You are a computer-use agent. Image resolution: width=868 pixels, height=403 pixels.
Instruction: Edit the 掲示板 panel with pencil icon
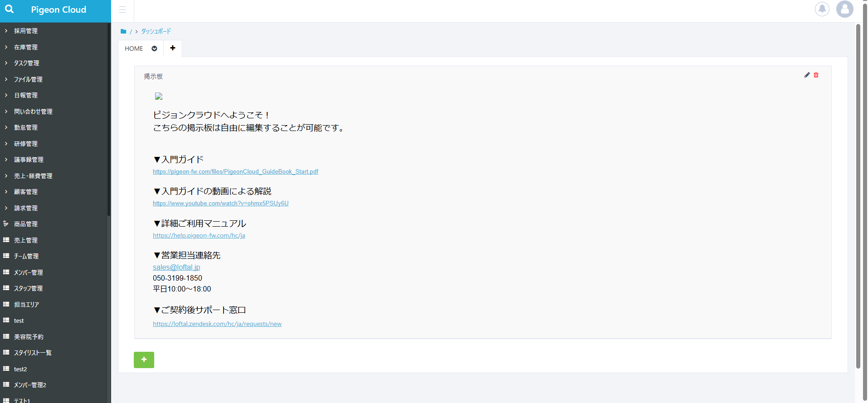point(807,75)
